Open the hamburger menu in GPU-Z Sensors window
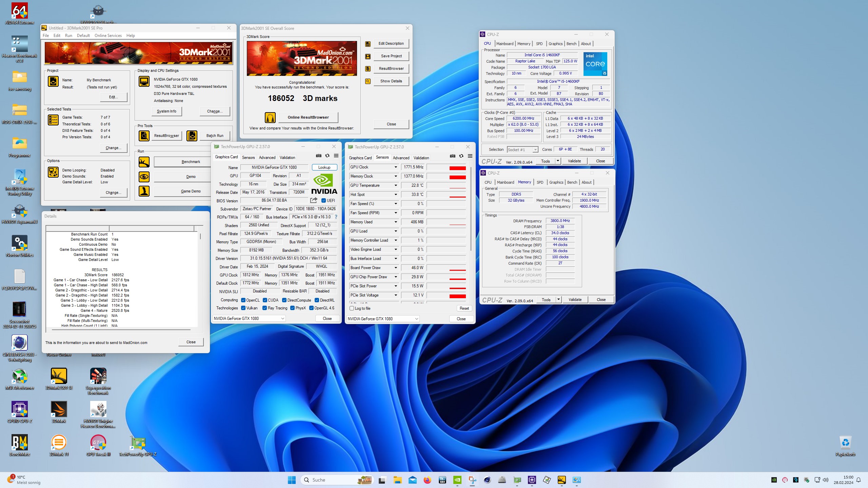The width and height of the screenshot is (868, 488). (470, 156)
